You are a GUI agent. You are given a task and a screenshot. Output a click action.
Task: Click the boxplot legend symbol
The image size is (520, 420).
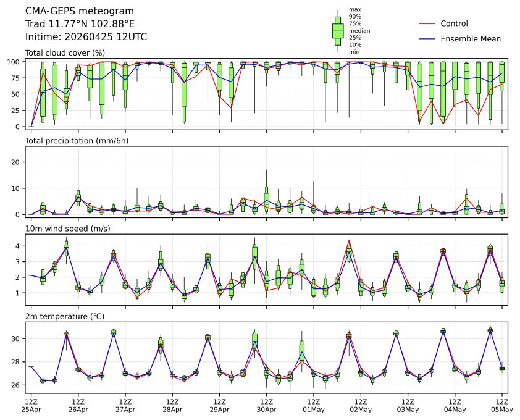(x=338, y=30)
